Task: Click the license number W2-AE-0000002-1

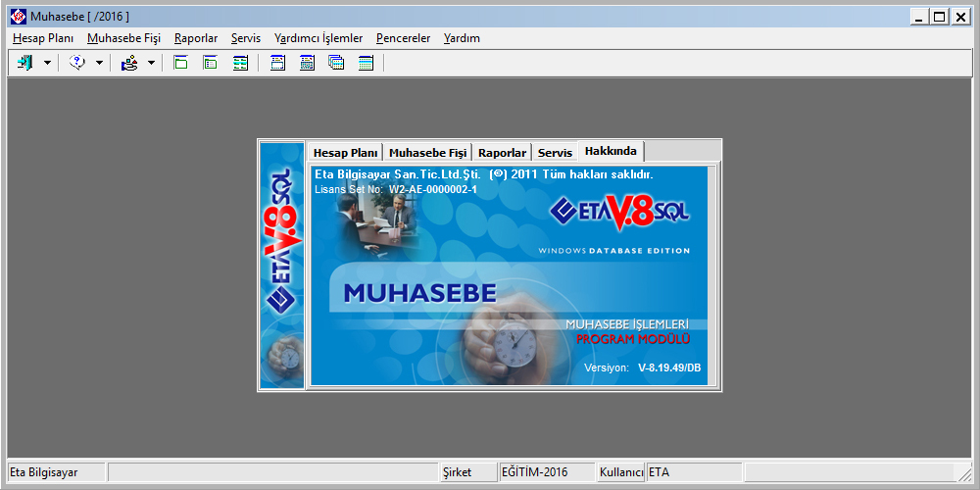Action: (432, 189)
